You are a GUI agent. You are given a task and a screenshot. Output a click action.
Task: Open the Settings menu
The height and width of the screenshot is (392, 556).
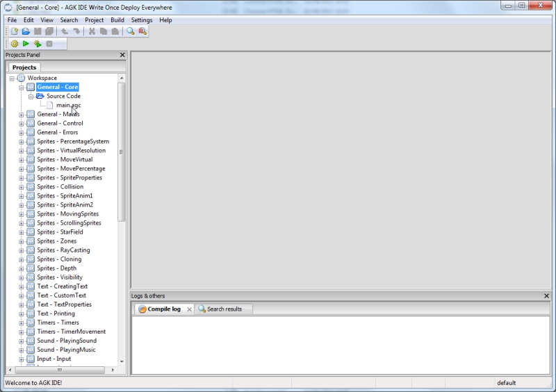[x=142, y=20]
